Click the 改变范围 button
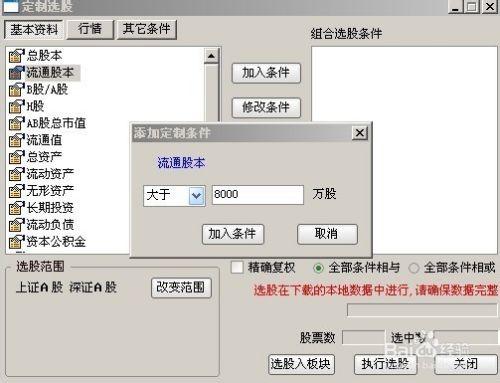 (x=181, y=287)
